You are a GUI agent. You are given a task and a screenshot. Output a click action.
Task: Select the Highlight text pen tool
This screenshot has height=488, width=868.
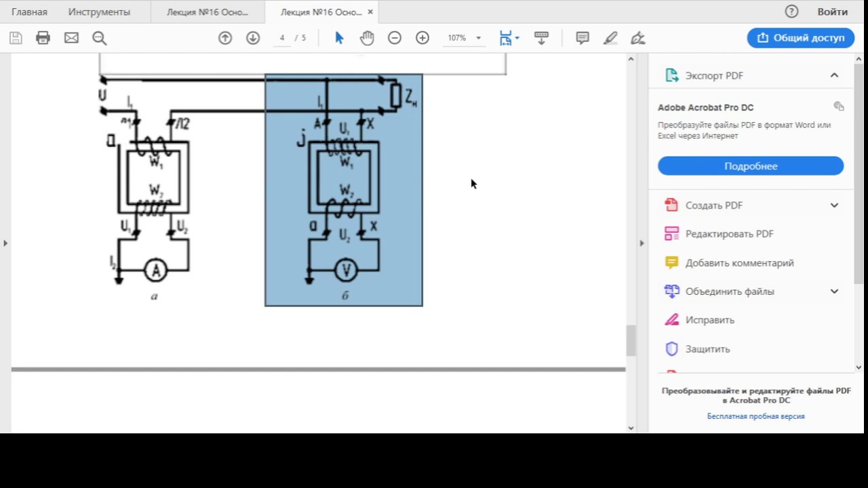point(610,38)
